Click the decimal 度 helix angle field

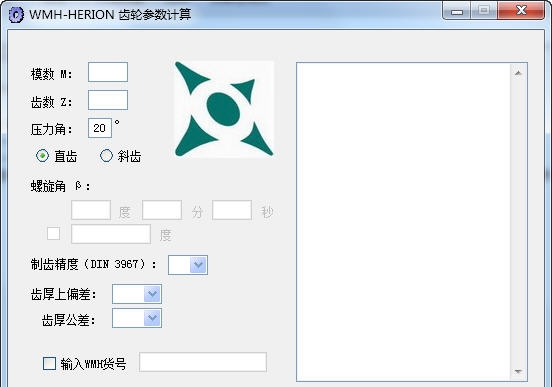[x=111, y=234]
